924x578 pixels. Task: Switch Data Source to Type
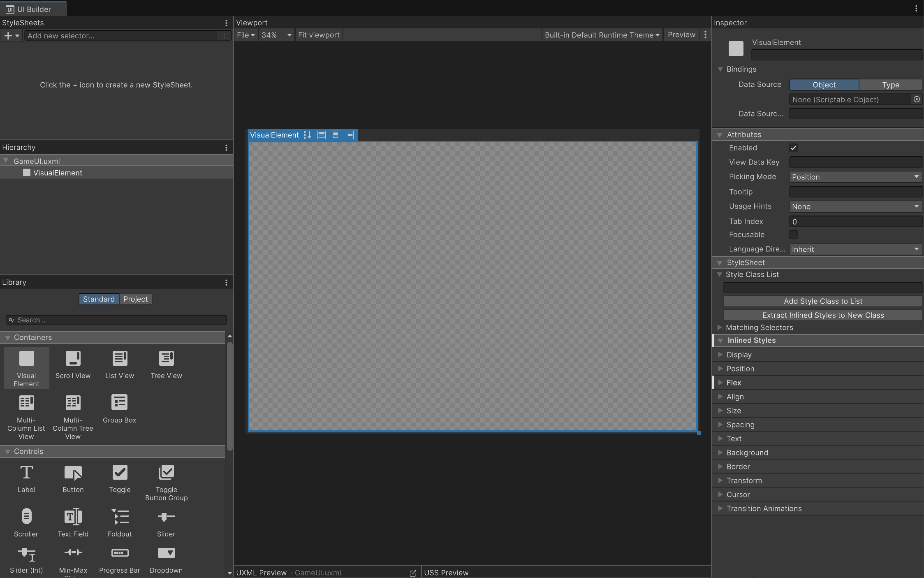890,85
